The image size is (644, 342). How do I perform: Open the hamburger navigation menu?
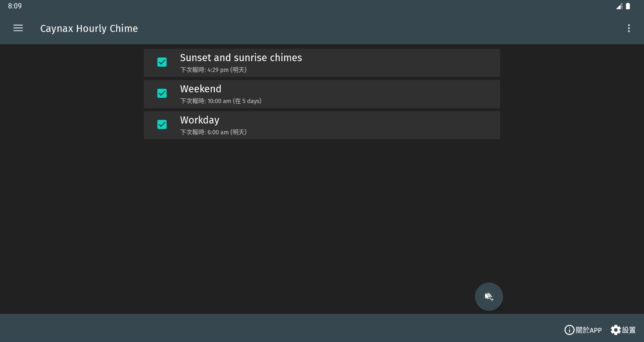click(x=18, y=28)
